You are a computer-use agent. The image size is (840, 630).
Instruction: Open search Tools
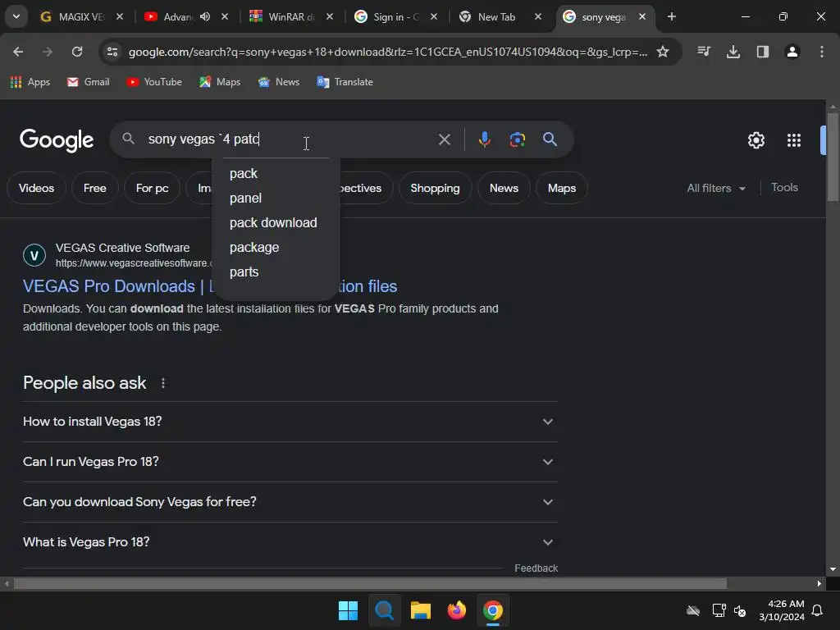[x=784, y=188]
